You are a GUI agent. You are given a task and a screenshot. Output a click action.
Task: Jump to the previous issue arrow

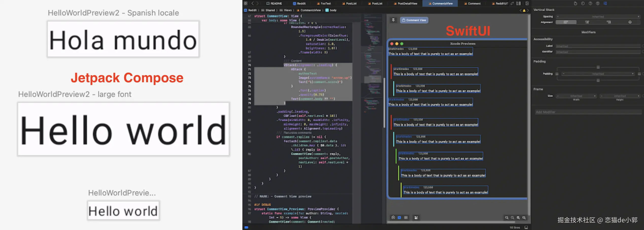tap(521, 10)
